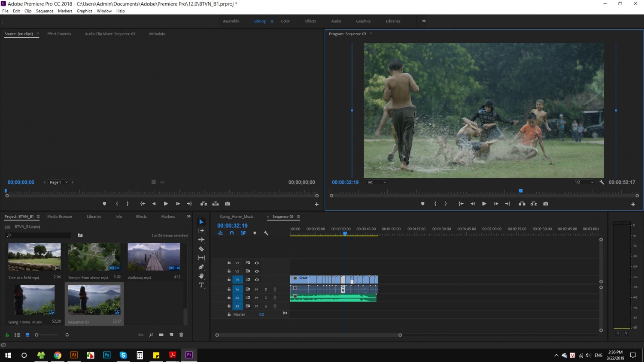
Task: Click the trash Clear icon in Project panel
Action: point(181,335)
